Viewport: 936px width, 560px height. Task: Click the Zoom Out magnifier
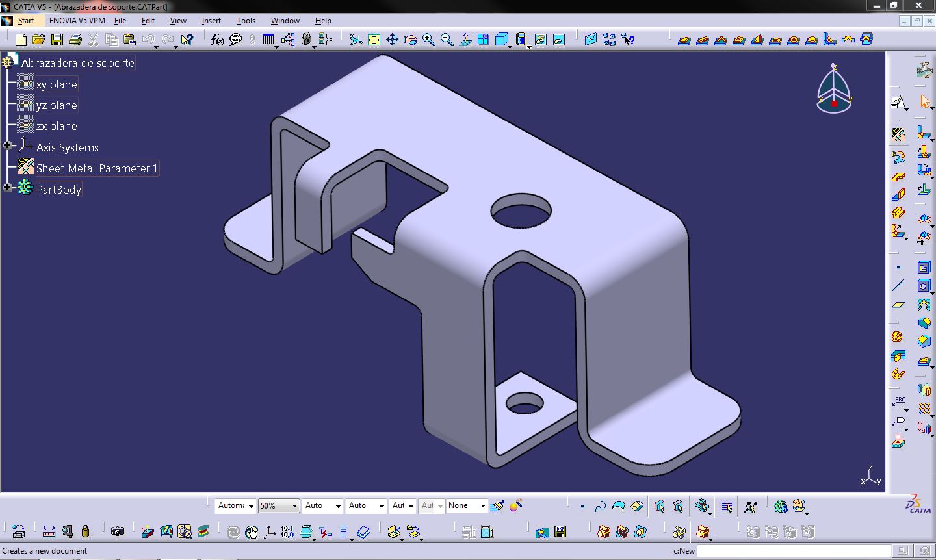pos(447,40)
